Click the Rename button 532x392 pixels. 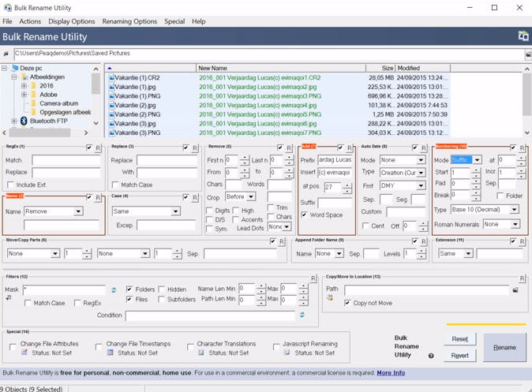(x=504, y=347)
